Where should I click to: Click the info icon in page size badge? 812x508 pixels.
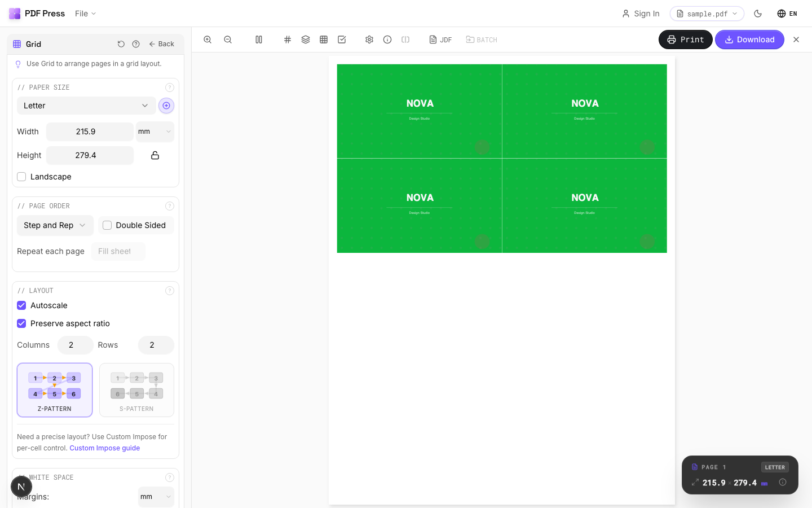coord(783,482)
